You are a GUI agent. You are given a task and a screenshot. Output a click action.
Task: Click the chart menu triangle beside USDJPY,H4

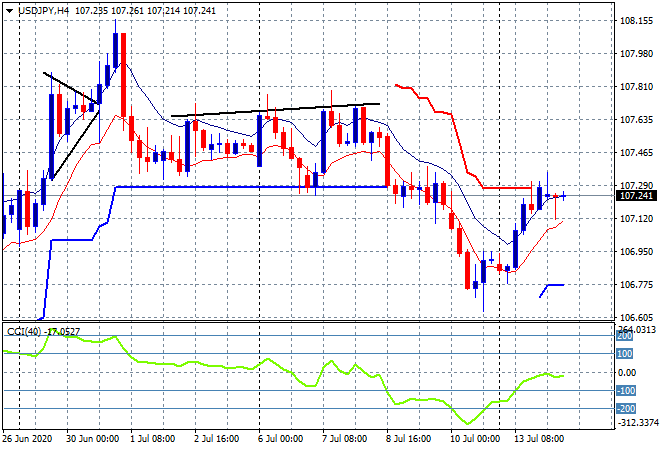click(10, 11)
